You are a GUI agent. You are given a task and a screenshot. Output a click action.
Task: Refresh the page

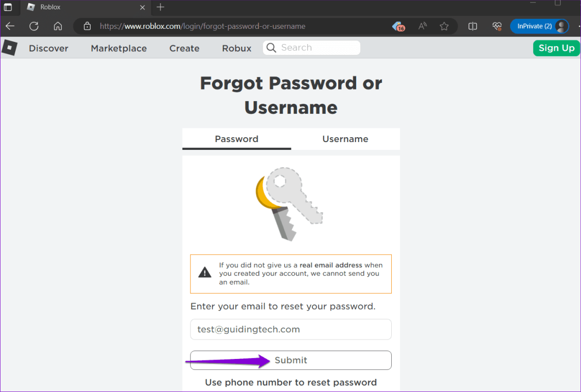click(x=33, y=26)
